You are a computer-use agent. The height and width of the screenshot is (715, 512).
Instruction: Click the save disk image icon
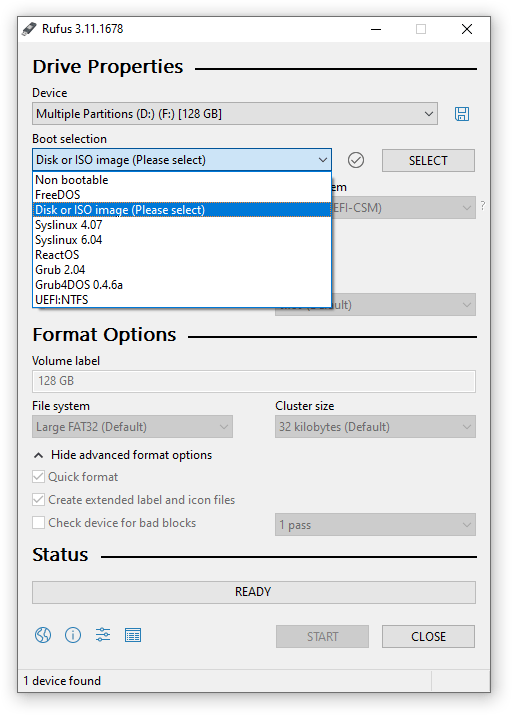(462, 114)
